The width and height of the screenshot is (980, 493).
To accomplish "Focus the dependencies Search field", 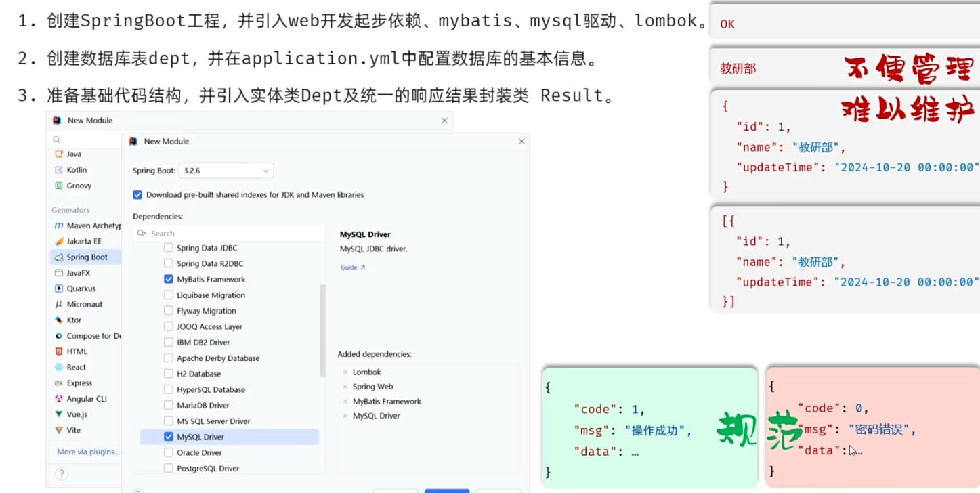I will pos(230,233).
